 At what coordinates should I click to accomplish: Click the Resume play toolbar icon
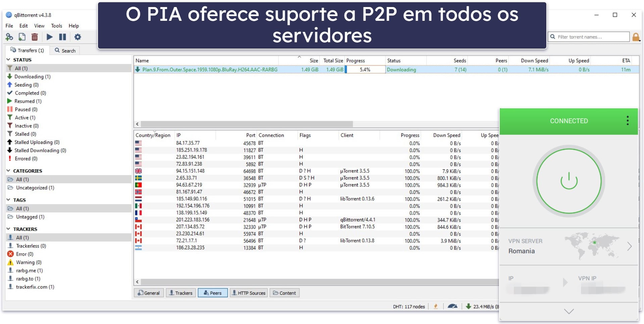tap(49, 37)
